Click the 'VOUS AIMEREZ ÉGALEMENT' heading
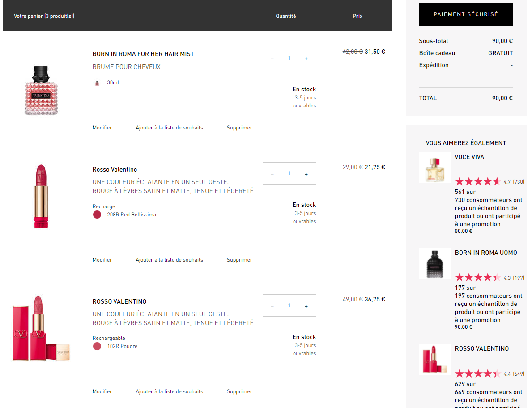The height and width of the screenshot is (408, 532). click(x=466, y=143)
